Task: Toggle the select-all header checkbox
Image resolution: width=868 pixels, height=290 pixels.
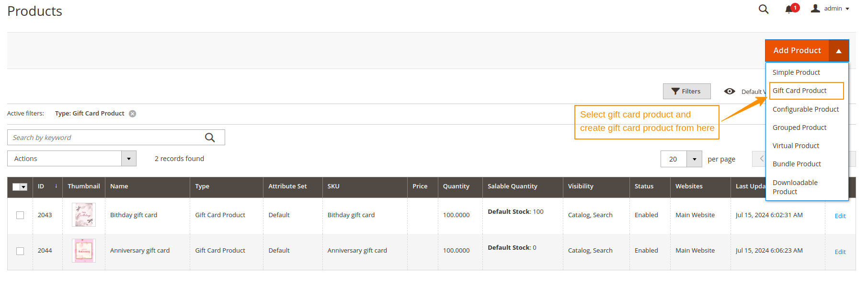Action: coord(16,187)
